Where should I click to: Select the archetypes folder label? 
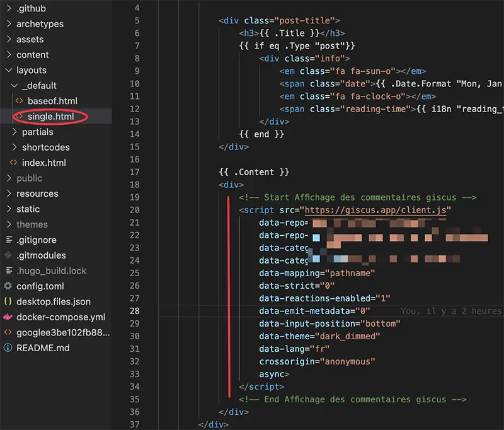pos(40,24)
